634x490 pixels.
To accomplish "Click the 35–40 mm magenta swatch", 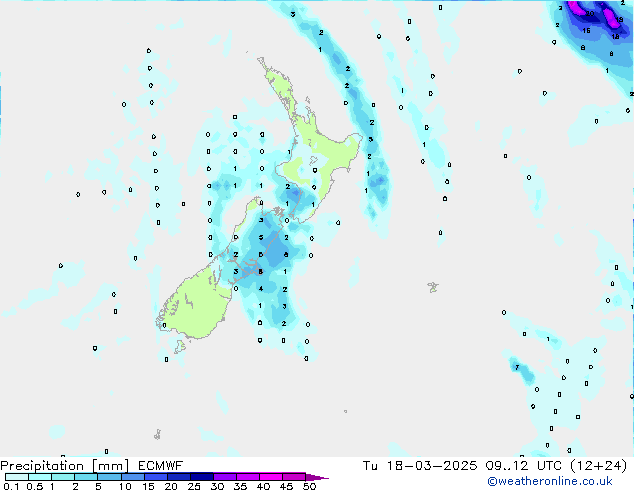I will pyautogui.click(x=247, y=477).
